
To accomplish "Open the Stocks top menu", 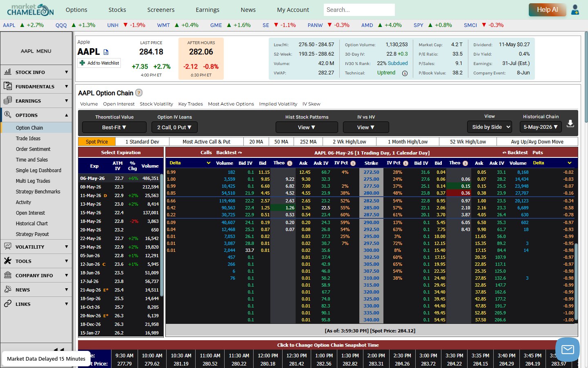I will 117,10.
